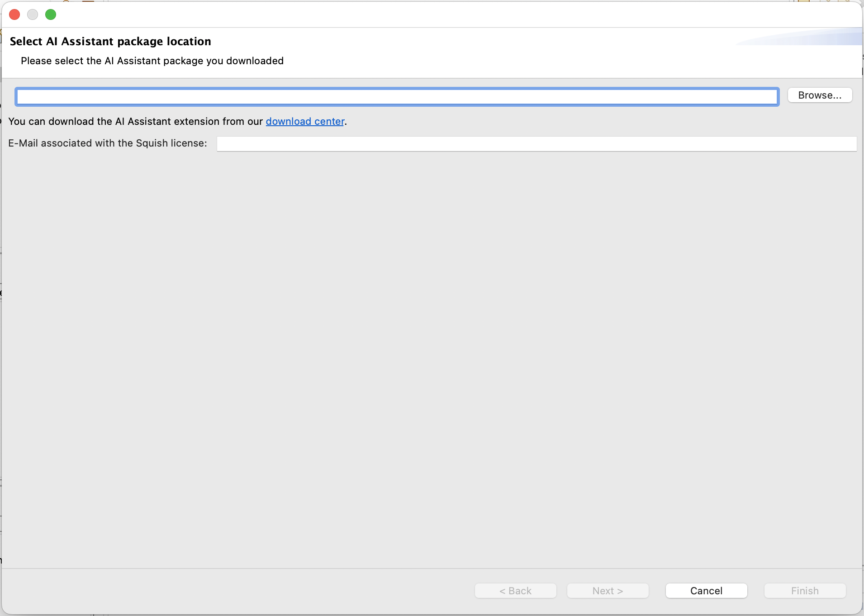Click the Next > button
The image size is (864, 616).
[x=607, y=591]
